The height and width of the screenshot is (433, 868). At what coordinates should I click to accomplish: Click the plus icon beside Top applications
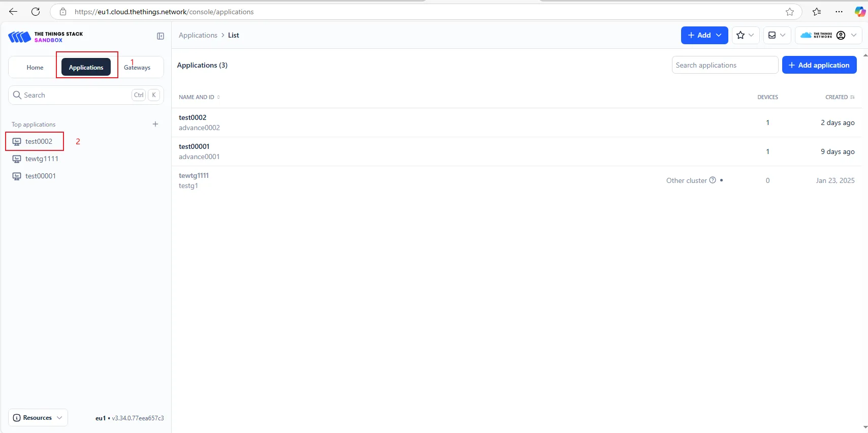pos(155,124)
